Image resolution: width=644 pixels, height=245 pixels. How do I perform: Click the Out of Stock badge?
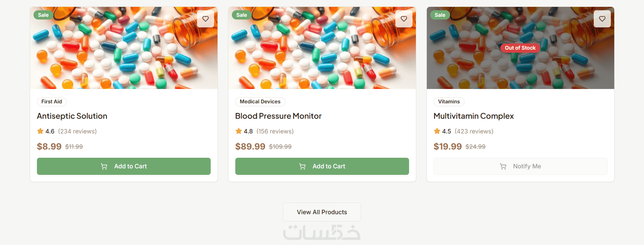pyautogui.click(x=520, y=48)
